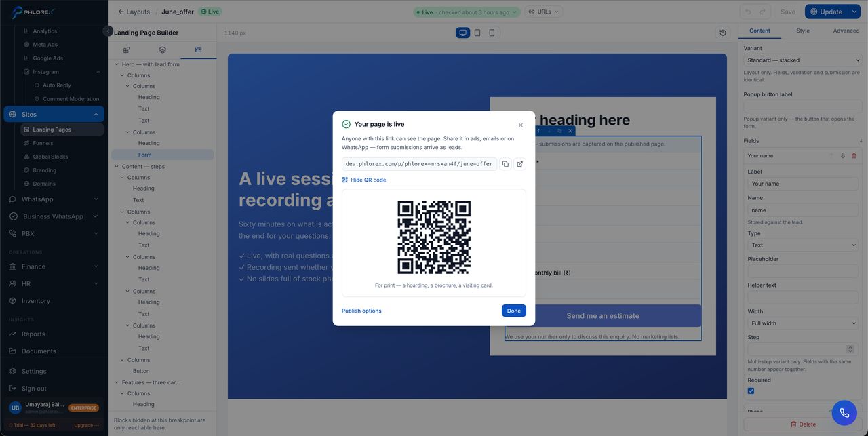Viewport: 868px width, 436px height.
Task: Collapse 'Content — steps' tree node
Action: point(117,167)
